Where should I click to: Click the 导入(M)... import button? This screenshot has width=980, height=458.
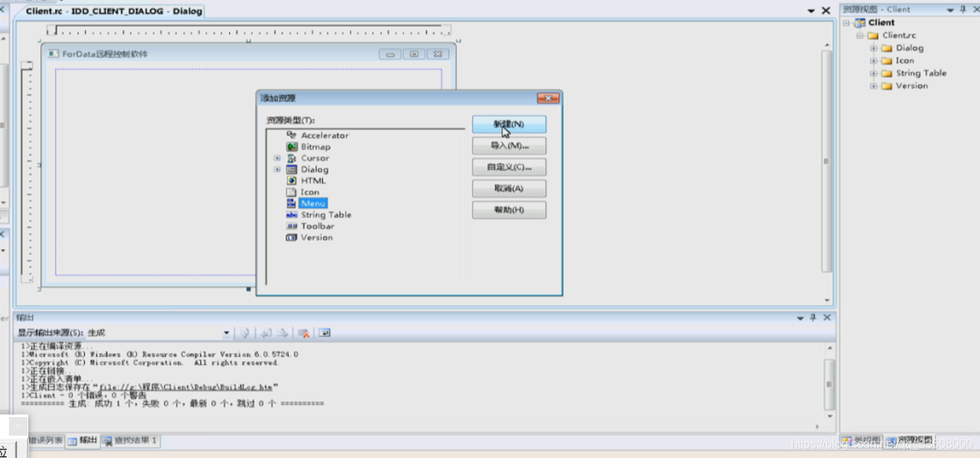pyautogui.click(x=509, y=145)
